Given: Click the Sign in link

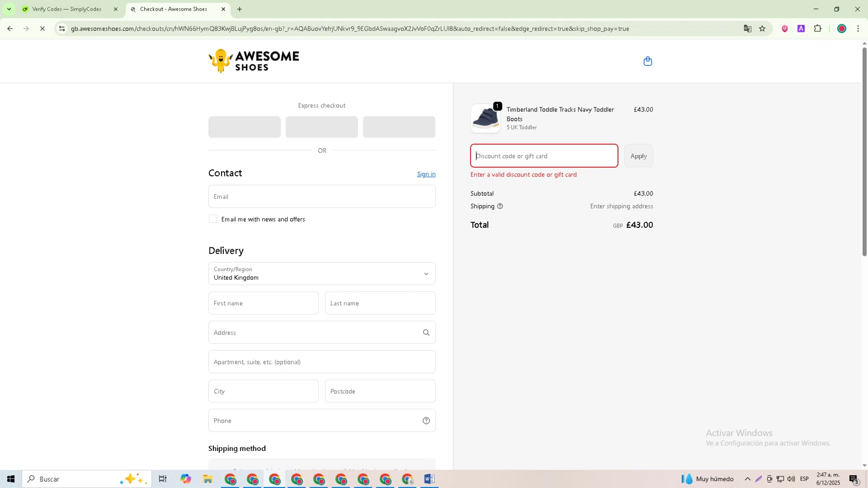Looking at the screenshot, I should [426, 174].
